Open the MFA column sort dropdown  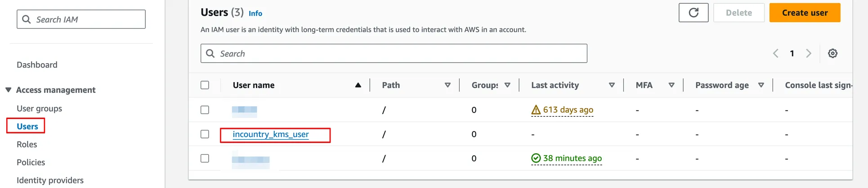click(x=671, y=85)
